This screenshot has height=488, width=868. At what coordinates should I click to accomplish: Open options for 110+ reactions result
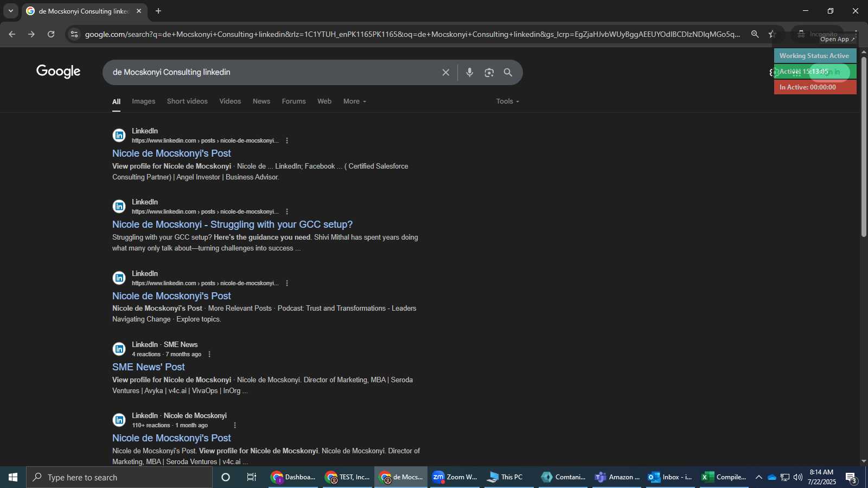tap(235, 425)
